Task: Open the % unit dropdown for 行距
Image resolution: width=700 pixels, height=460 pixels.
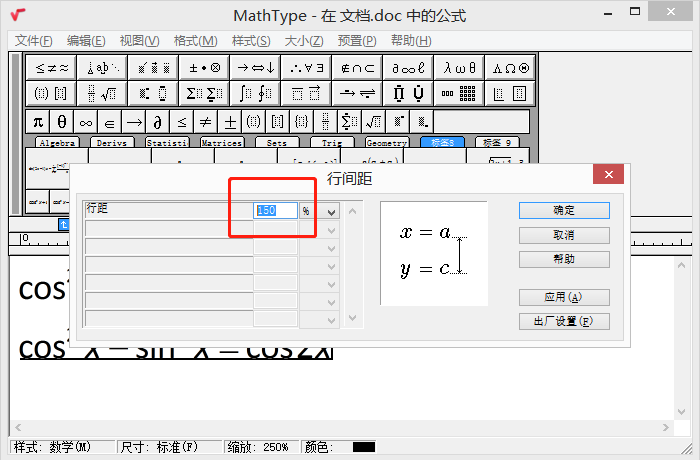Action: 331,211
